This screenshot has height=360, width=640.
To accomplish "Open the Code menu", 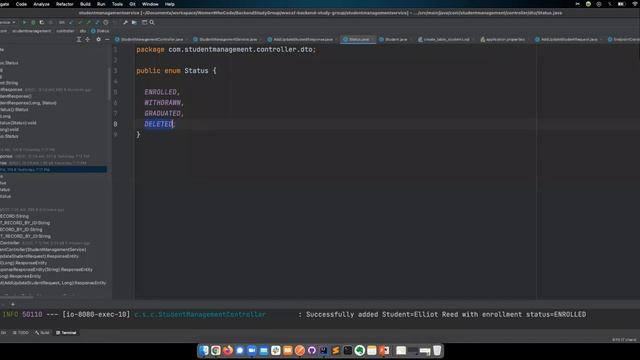I will [21, 4].
